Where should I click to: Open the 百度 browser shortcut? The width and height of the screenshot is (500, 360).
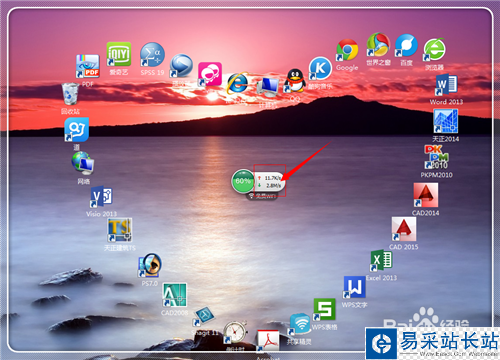pos(406,45)
